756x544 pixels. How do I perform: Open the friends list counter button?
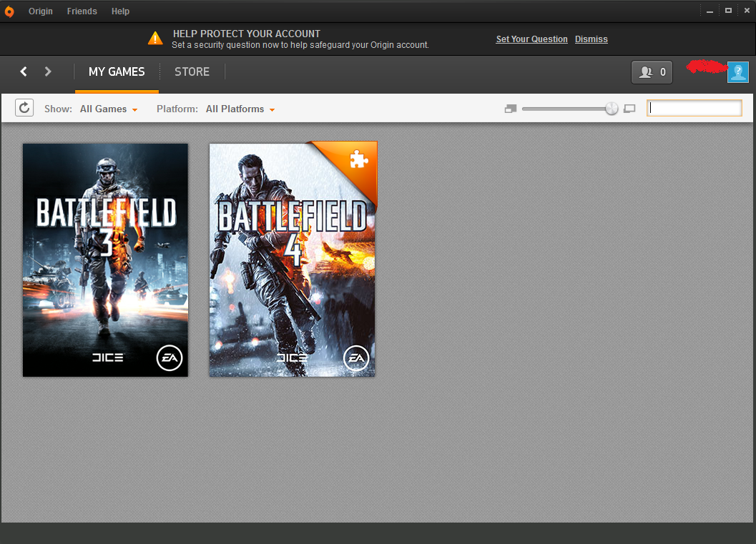(x=652, y=72)
